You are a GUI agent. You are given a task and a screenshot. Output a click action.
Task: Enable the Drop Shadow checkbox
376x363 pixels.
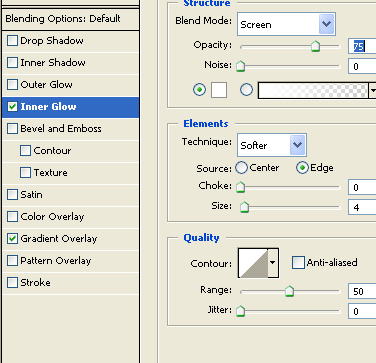[12, 41]
